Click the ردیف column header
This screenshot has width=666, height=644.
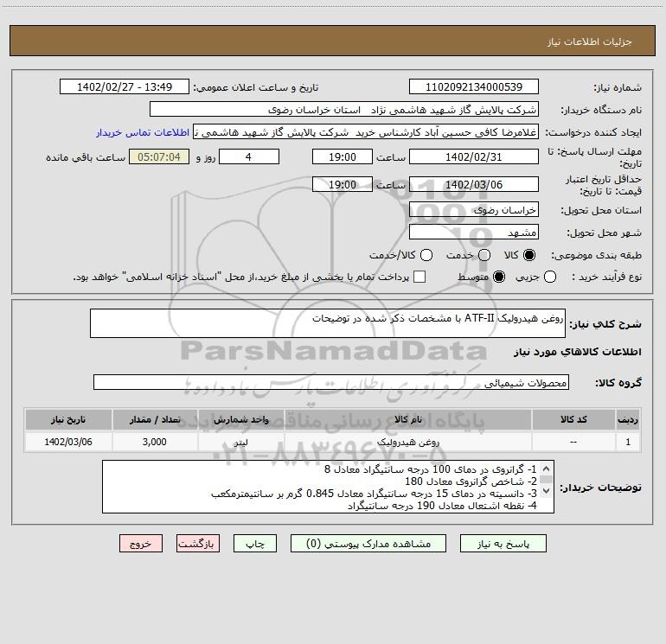click(x=628, y=419)
